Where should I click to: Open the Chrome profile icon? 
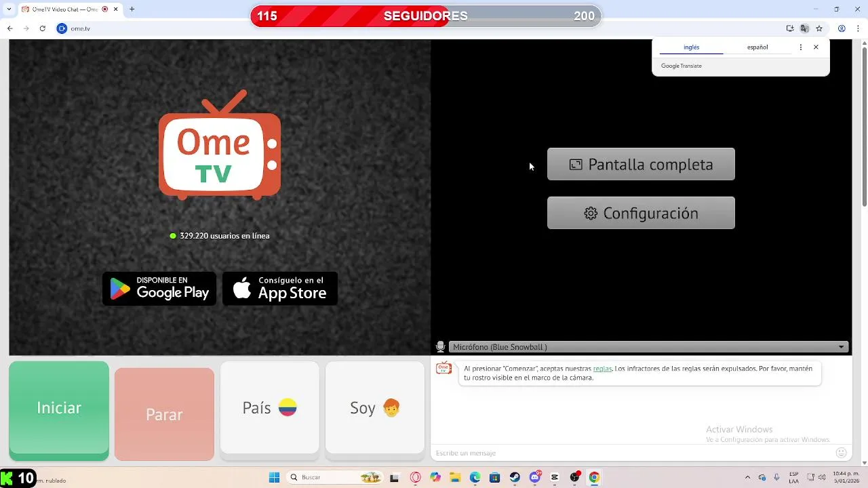[842, 28]
